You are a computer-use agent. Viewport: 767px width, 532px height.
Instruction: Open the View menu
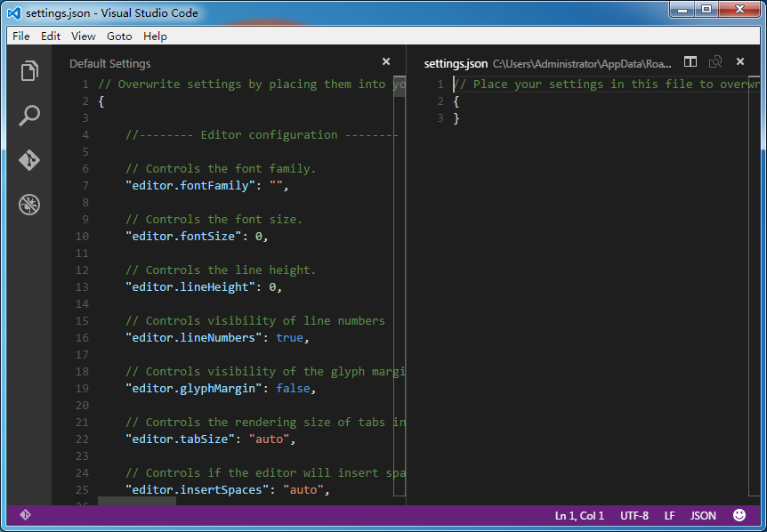click(84, 36)
